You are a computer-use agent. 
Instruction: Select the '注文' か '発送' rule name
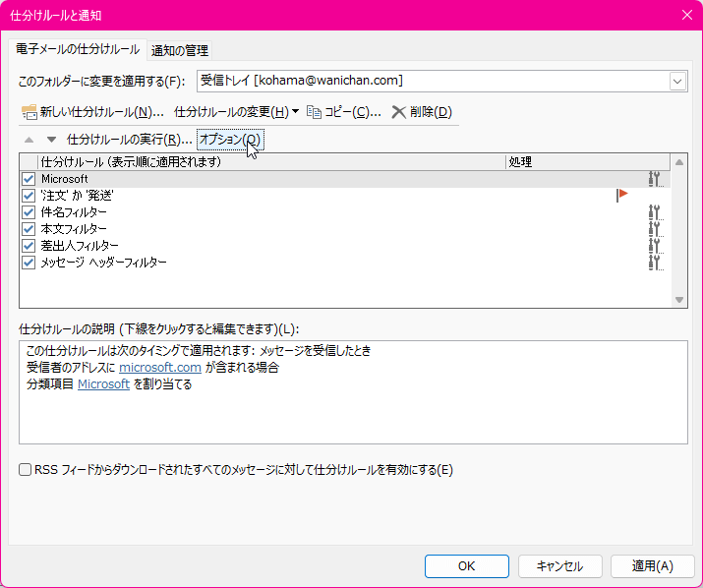tap(77, 196)
